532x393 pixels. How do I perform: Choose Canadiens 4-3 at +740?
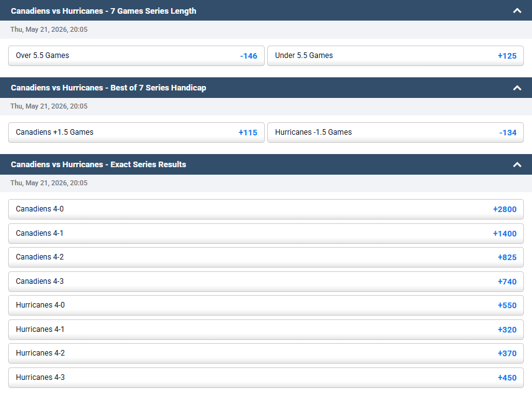pos(265,281)
